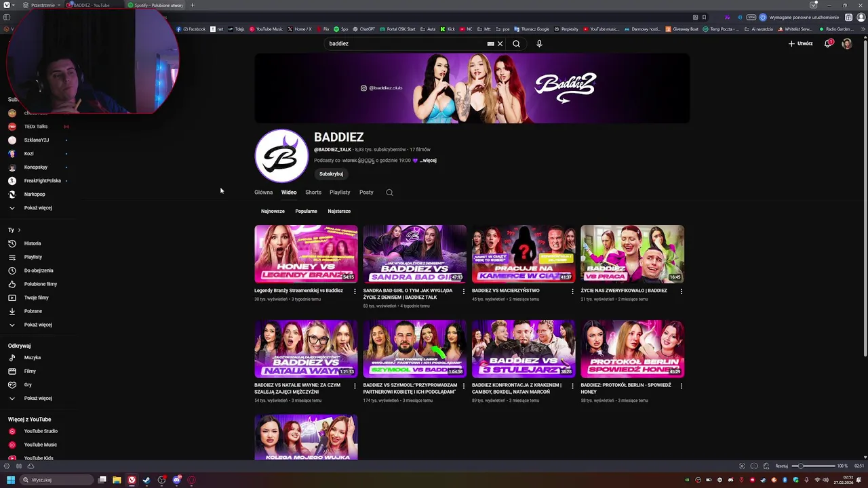Expand the channel description with ...więcej
The width and height of the screenshot is (868, 488).
point(428,161)
